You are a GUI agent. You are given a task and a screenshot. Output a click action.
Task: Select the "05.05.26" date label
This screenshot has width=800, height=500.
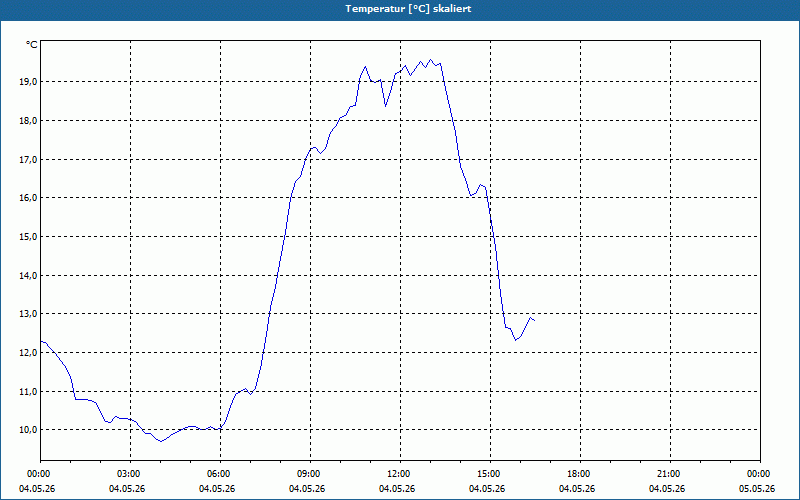tap(757, 489)
